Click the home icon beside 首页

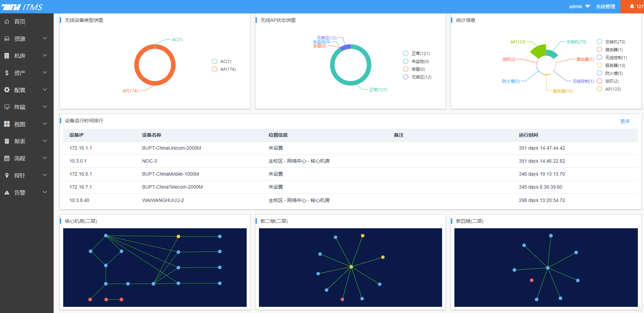(x=7, y=22)
